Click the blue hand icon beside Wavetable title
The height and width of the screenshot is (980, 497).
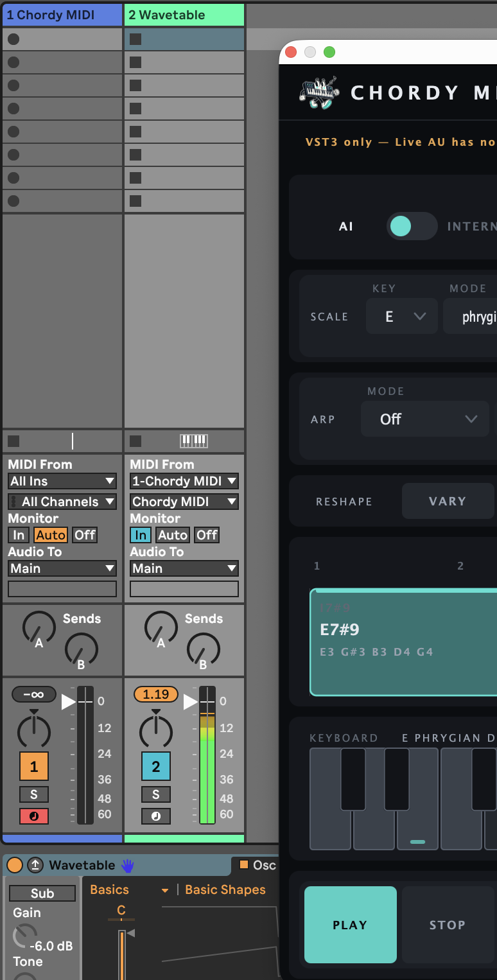coord(127,865)
